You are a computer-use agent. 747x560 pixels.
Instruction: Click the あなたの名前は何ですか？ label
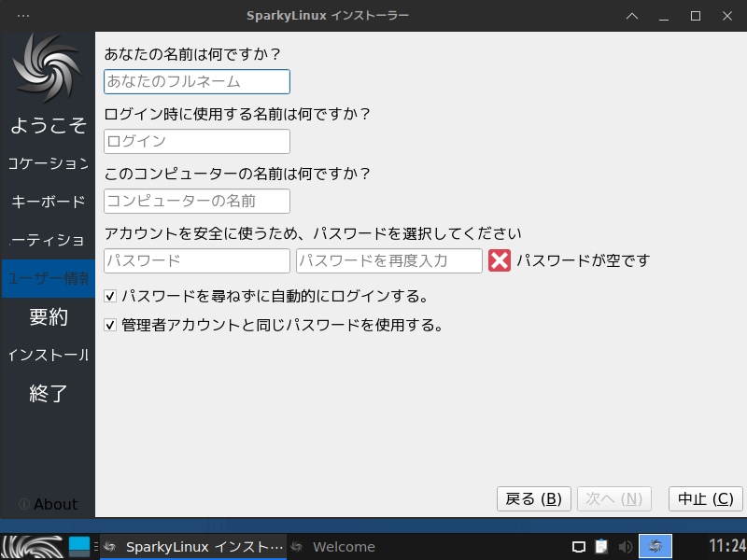tap(192, 54)
